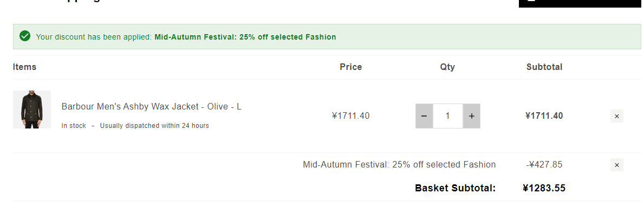This screenshot has width=644, height=206.
Task: Click the bold ¥1711.40 item subtotal
Action: (x=544, y=116)
